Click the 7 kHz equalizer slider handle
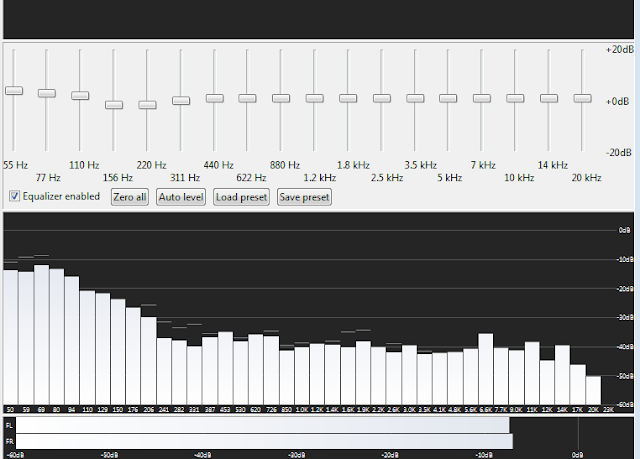Image resolution: width=640 pixels, height=459 pixels. tap(482, 98)
